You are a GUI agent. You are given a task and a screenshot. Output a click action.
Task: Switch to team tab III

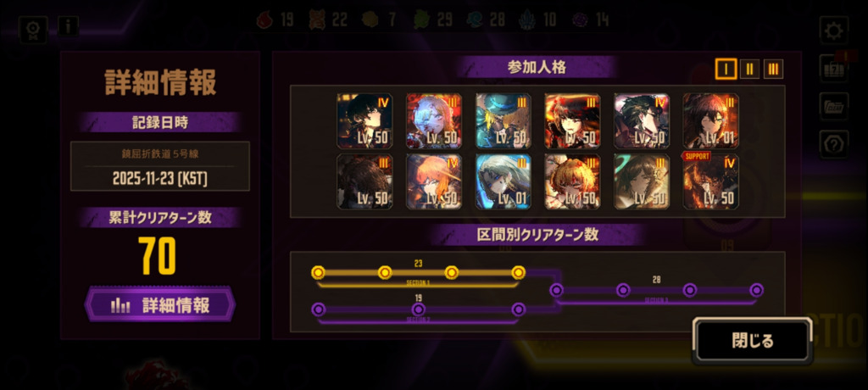(x=773, y=70)
